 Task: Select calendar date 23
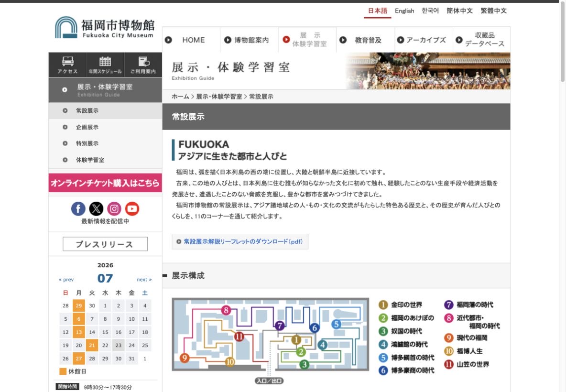[x=119, y=345]
